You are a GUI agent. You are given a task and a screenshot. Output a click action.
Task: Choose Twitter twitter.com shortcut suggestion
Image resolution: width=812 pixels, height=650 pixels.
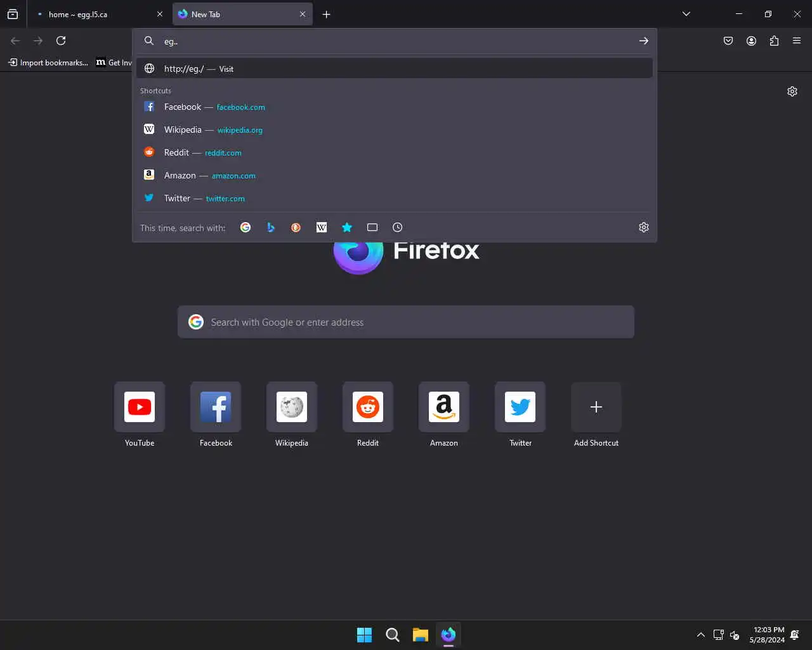click(395, 198)
